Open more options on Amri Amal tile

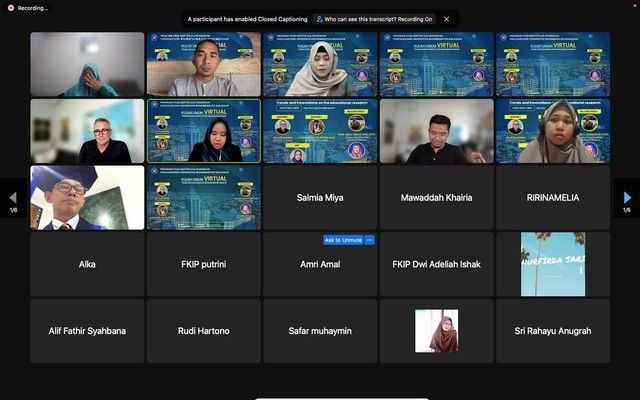(370, 240)
